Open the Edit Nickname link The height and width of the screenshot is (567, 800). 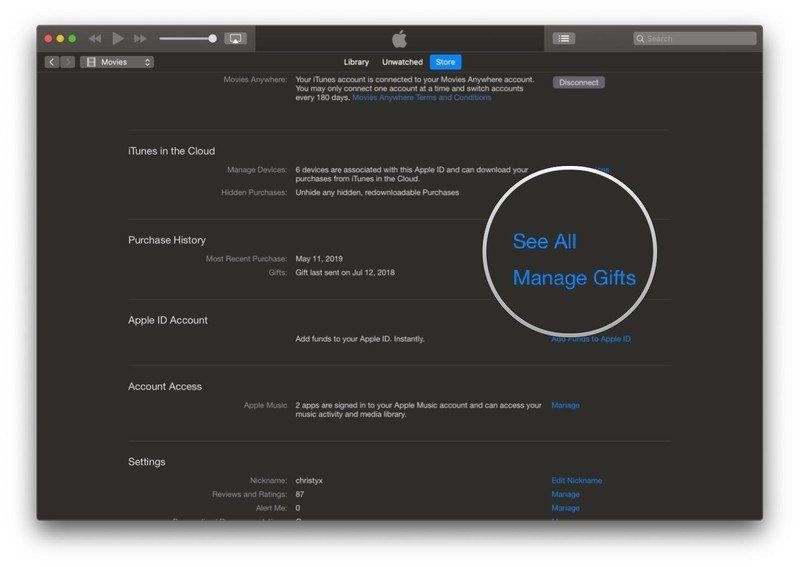[577, 480]
